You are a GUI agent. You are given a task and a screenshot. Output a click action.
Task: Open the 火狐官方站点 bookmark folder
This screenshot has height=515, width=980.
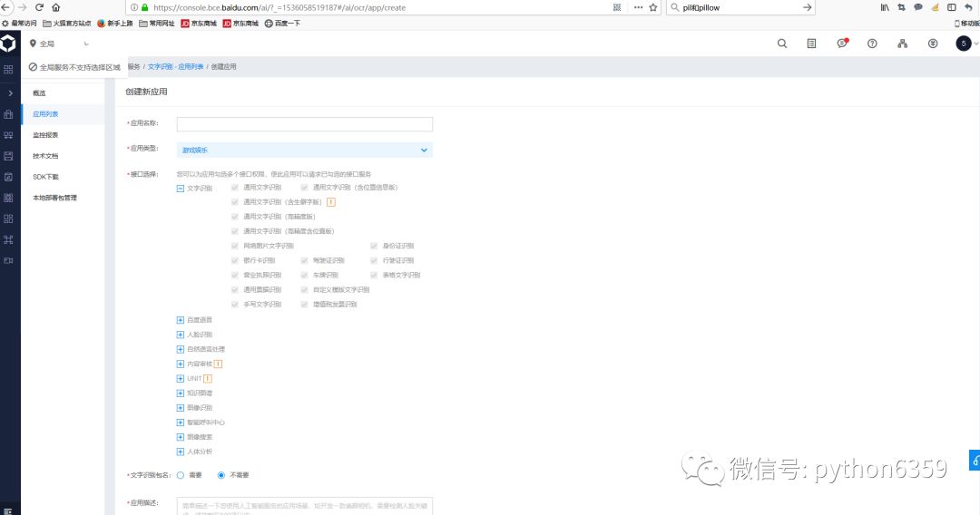(x=67, y=23)
